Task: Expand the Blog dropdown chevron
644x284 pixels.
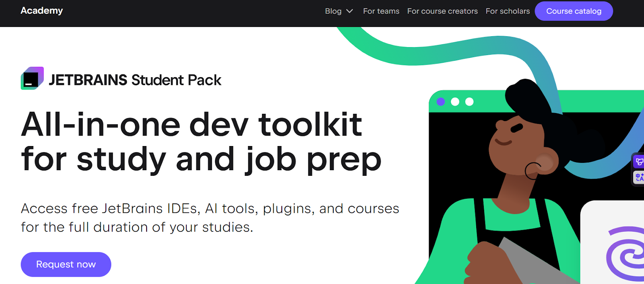Action: click(349, 11)
